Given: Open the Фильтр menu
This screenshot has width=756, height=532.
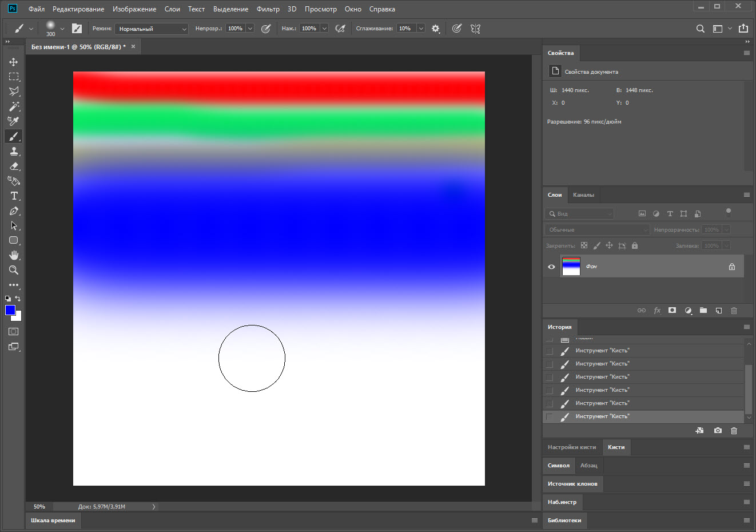Looking at the screenshot, I should click(x=268, y=9).
